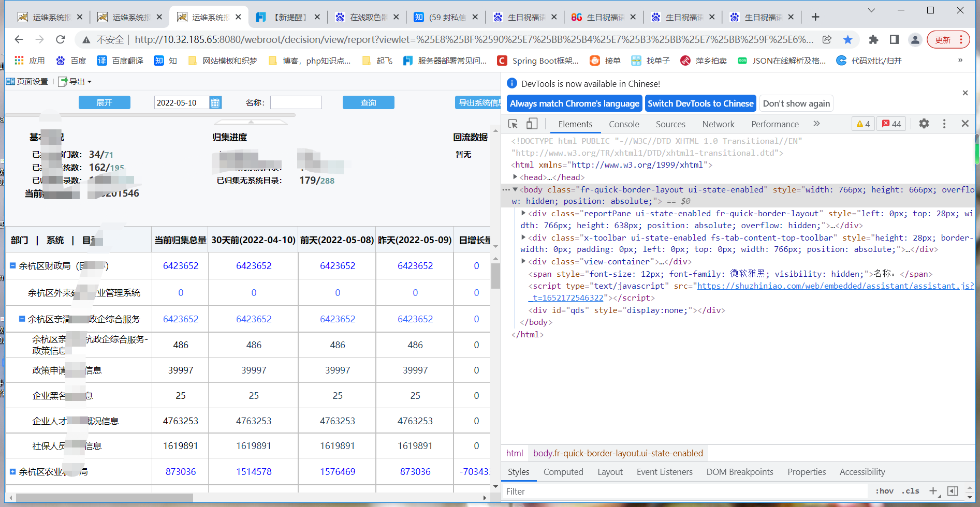This screenshot has height=507, width=980.
Task: Open the share page icon in address bar
Action: (x=827, y=39)
